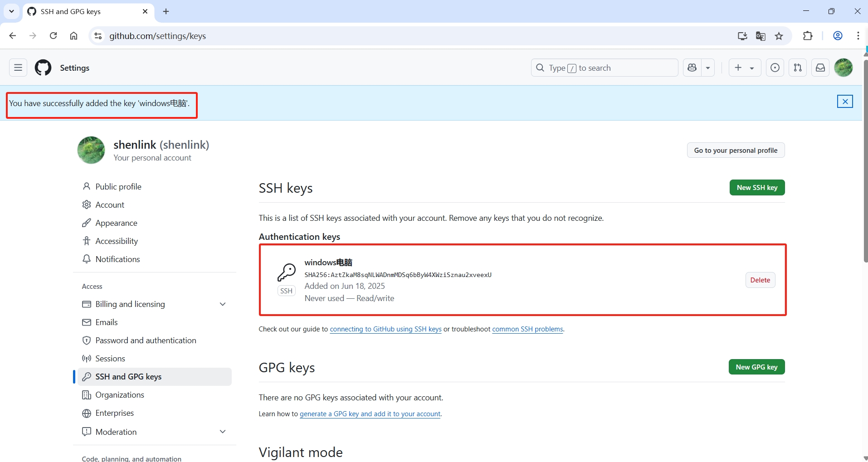Click the user avatar in top-right header

(844, 68)
